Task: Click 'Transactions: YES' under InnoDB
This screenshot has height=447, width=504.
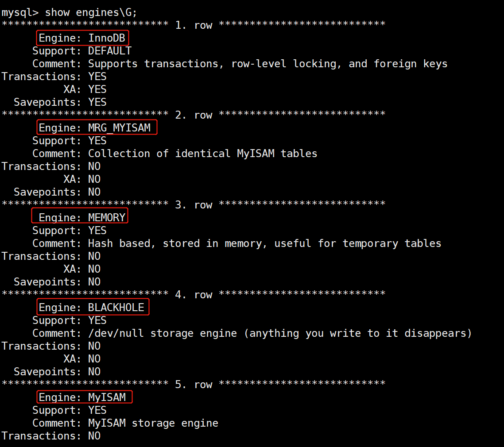Action: click(x=54, y=77)
